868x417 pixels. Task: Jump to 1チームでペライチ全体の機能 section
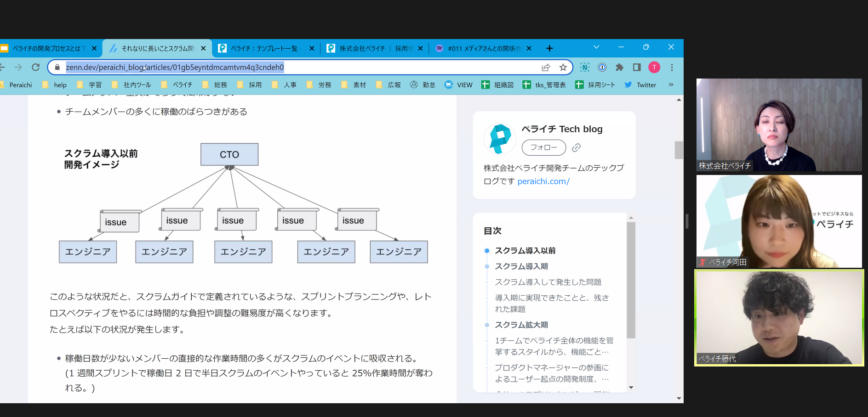[554, 346]
